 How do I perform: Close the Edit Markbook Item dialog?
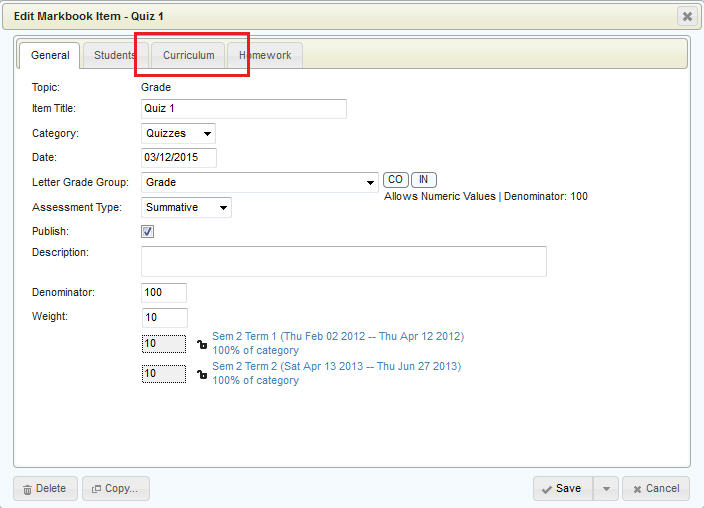(687, 16)
